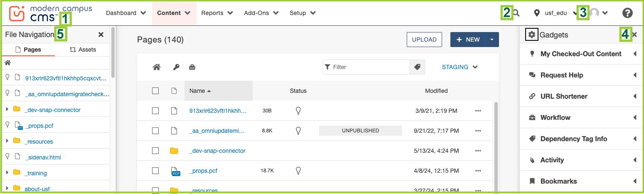This screenshot has width=644, height=194.
Task: Click the access settings key icon
Action: click(176, 67)
